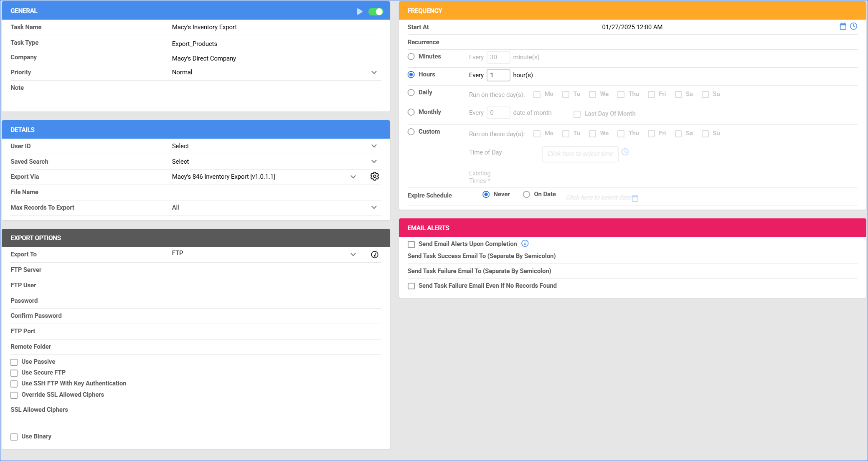
Task: Click the Macy's Direct Company text
Action: point(204,58)
